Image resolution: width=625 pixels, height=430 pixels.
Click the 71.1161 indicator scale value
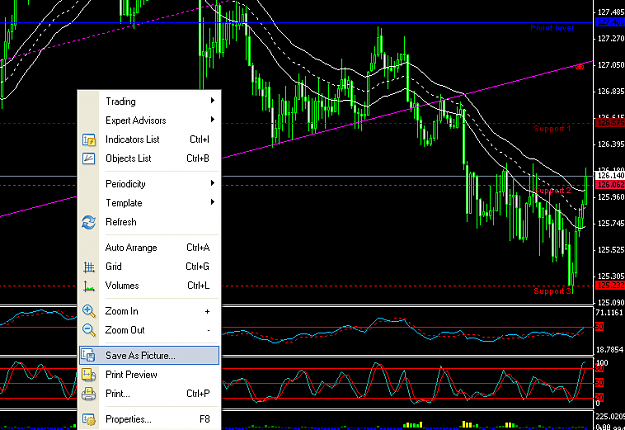[x=609, y=312]
